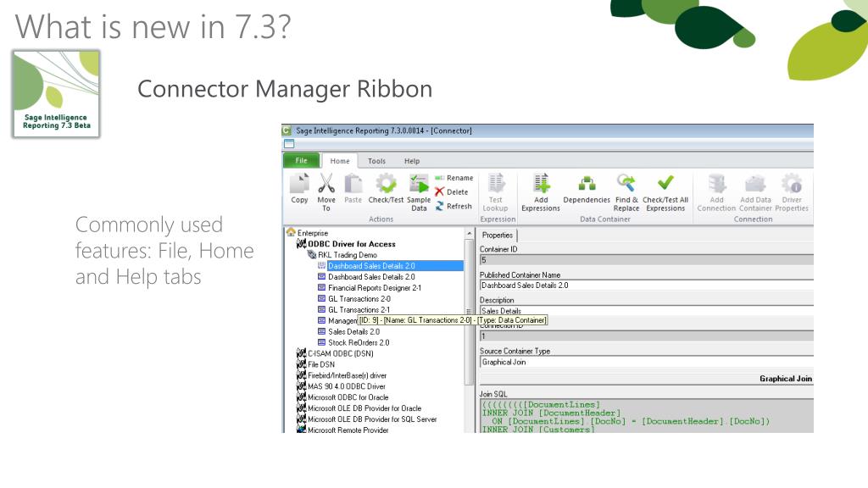868x488 pixels.
Task: Click the Test Lookup expression icon
Action: (495, 184)
